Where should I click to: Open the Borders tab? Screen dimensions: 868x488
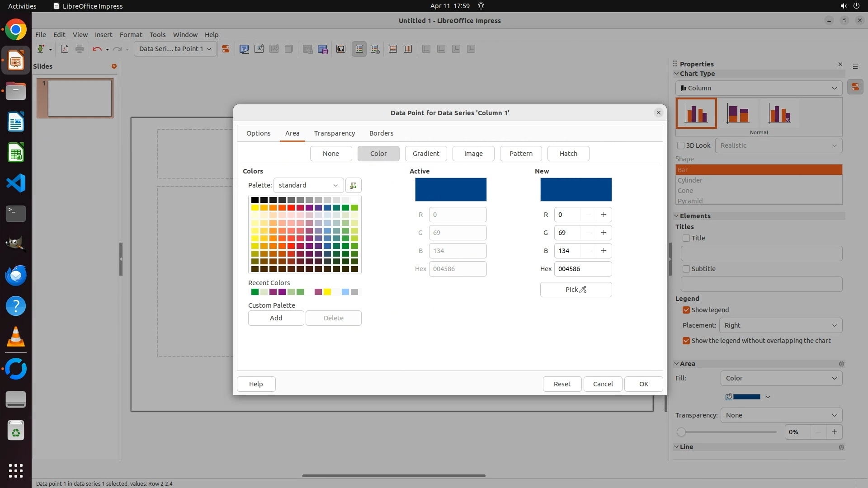(381, 133)
